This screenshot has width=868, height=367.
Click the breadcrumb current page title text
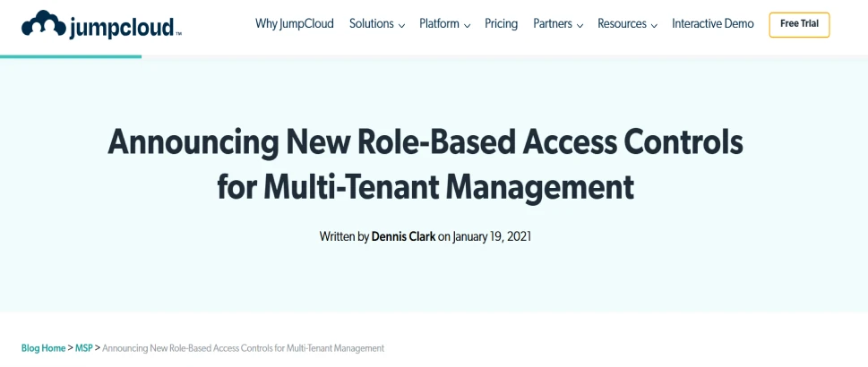243,348
